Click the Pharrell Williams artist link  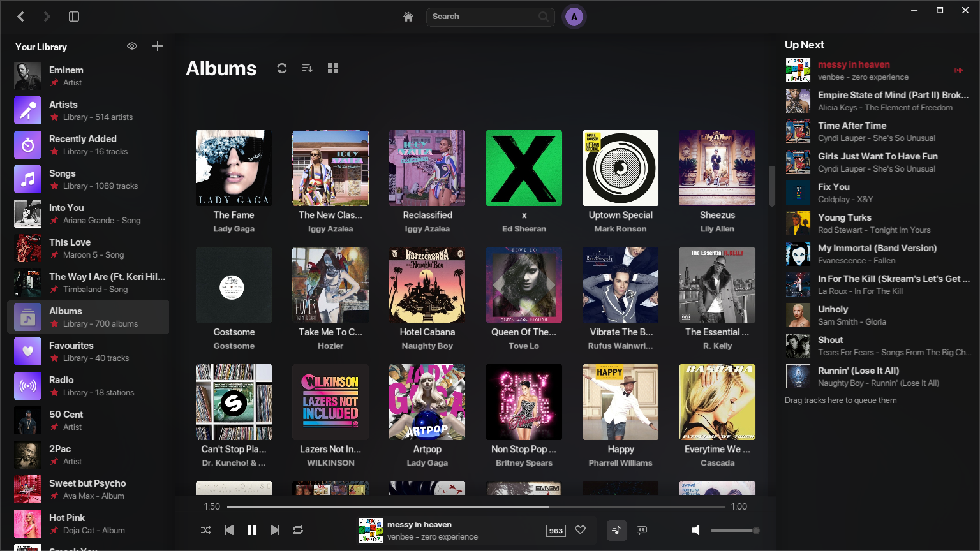(621, 463)
